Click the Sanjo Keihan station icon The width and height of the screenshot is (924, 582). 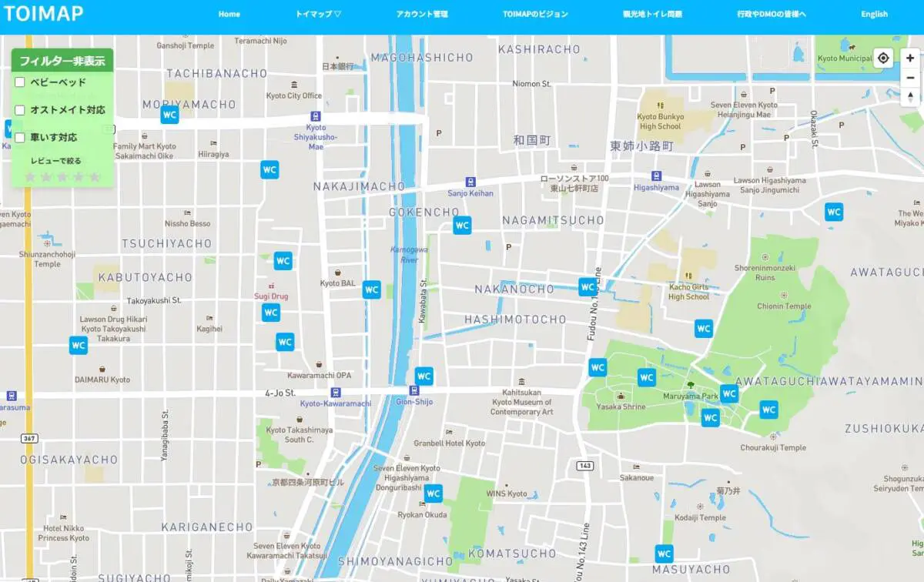point(470,182)
